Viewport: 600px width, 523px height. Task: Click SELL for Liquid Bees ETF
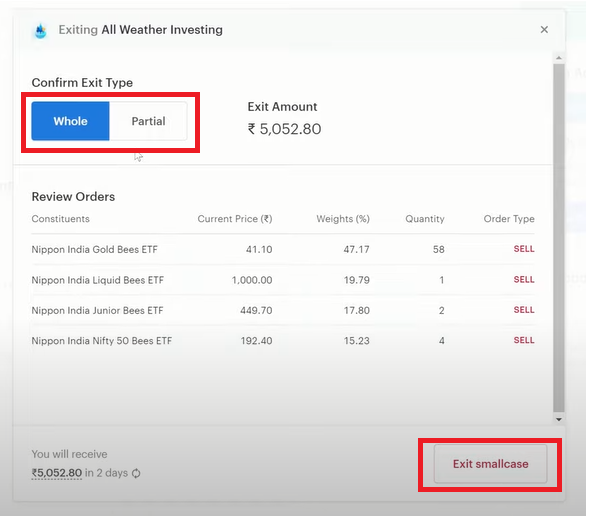(x=524, y=280)
